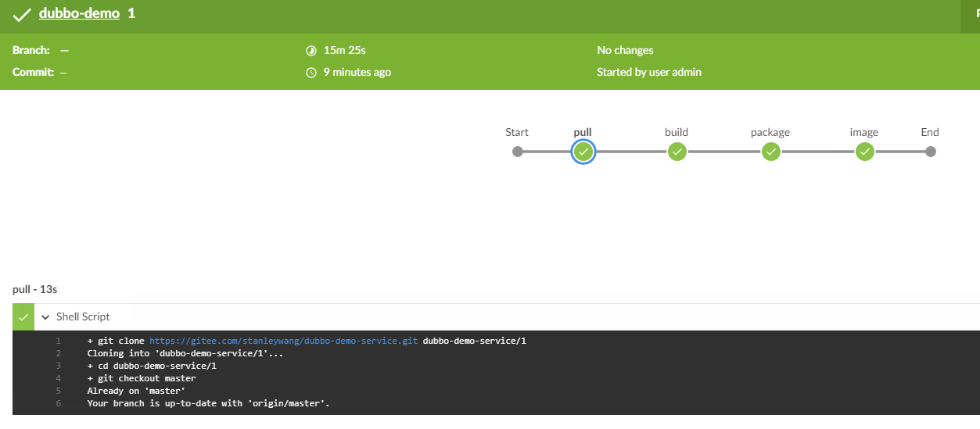Click the Start node of pipeline
The height and width of the screenshot is (429, 980).
(517, 152)
